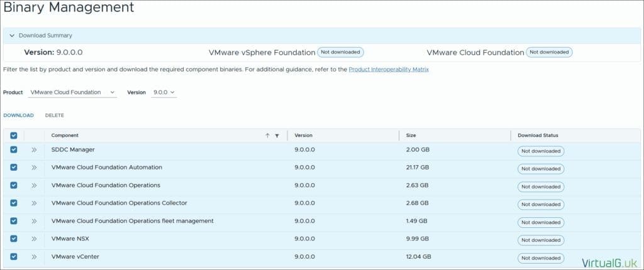Uncheck the SDDC Manager checkbox
This screenshot has height=270, width=644.
click(x=14, y=150)
